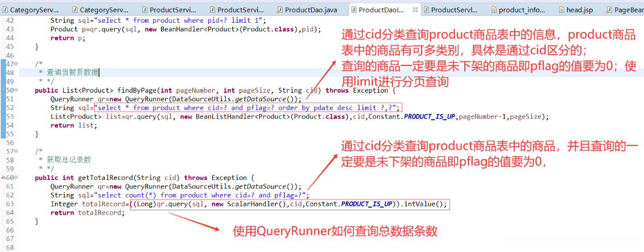The image size is (644, 252).
Task: Collapse the findByPage method at line 50
Action: [16, 91]
